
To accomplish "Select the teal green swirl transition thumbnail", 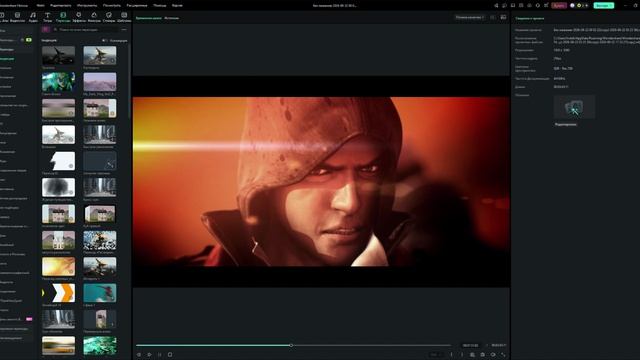I will coord(58,82).
